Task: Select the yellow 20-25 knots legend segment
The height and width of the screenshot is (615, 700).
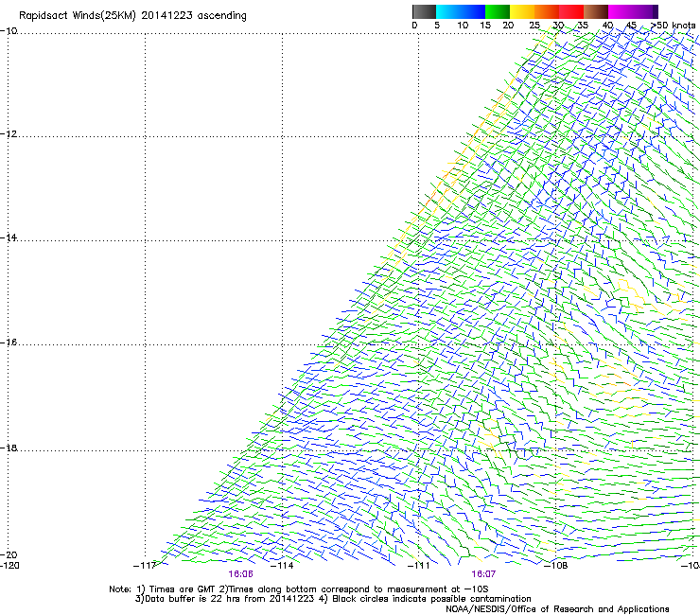Action: [x=522, y=11]
